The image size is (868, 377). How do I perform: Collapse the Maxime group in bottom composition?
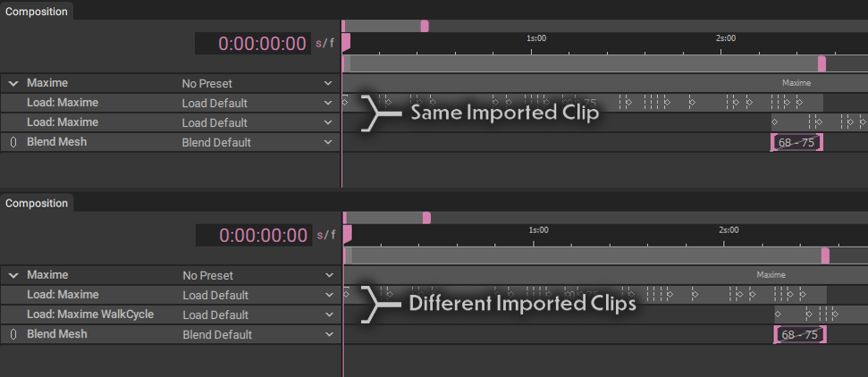[13, 275]
